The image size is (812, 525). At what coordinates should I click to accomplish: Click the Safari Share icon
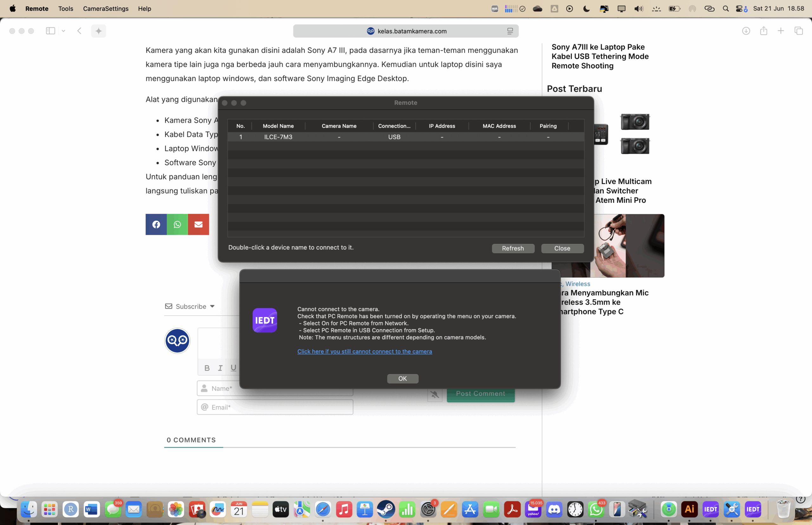coord(763,31)
